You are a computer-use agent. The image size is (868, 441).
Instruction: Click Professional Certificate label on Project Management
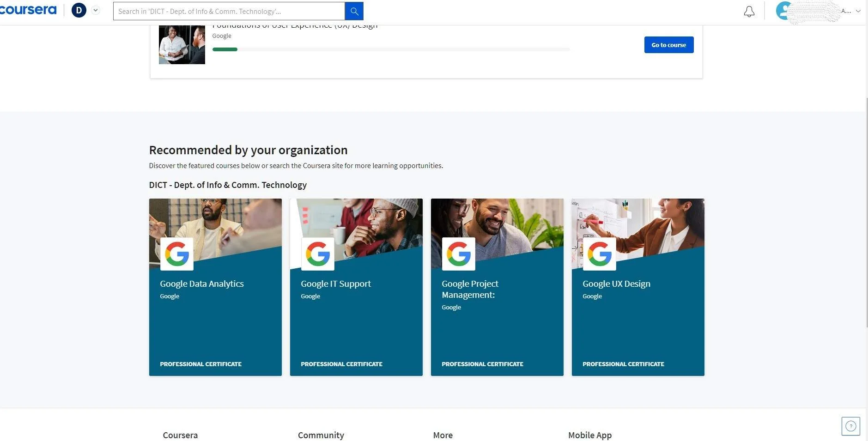(x=482, y=364)
